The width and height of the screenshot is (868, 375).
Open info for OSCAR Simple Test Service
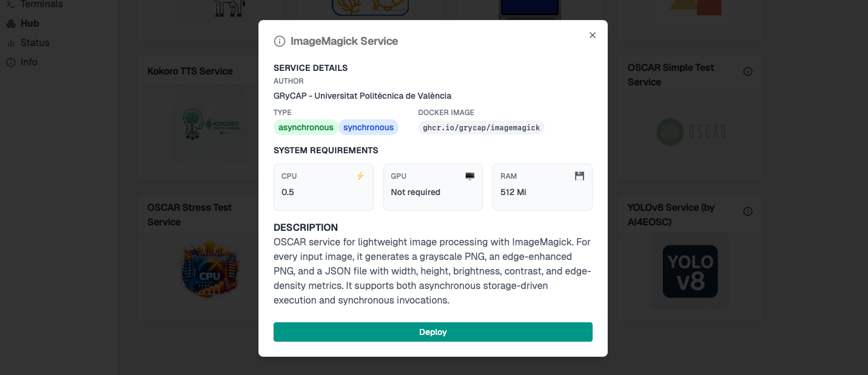747,71
